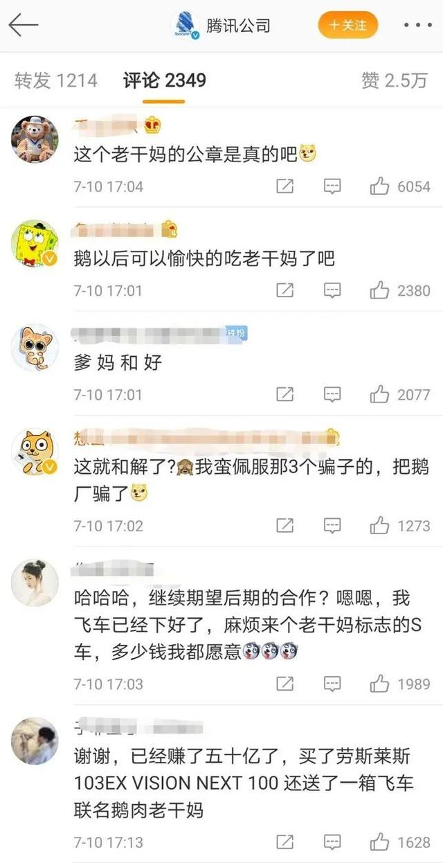The height and width of the screenshot is (868, 443).
Task: Open the teddy bear avatar profile
Action: tap(35, 139)
